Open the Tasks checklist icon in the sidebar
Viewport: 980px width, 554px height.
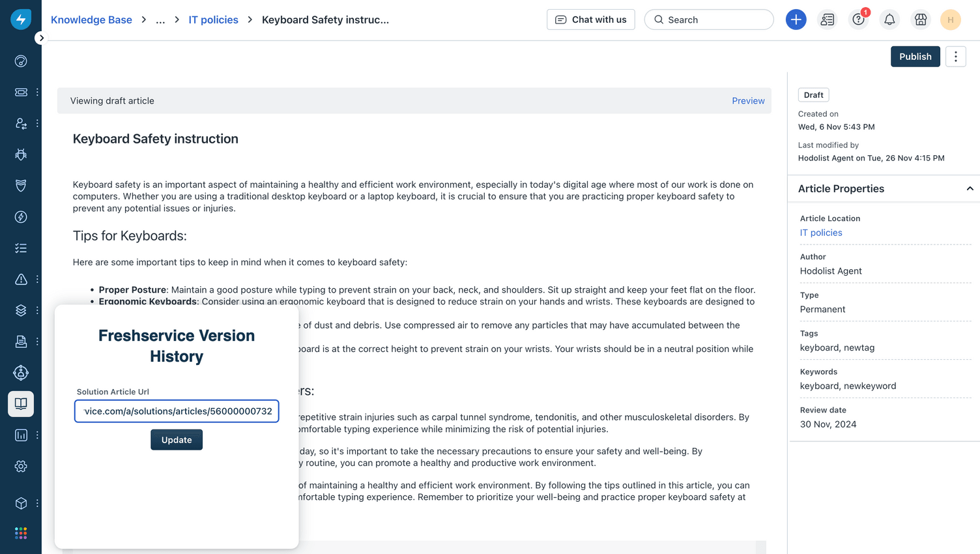21,248
